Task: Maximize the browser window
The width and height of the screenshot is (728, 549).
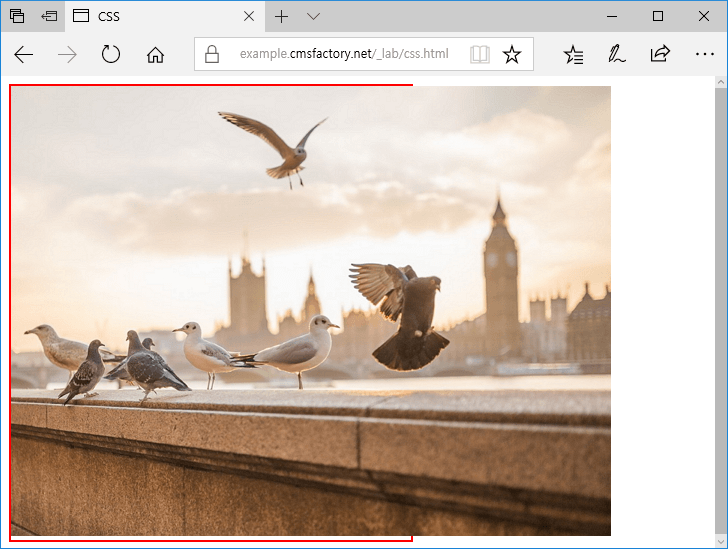Action: coord(657,16)
